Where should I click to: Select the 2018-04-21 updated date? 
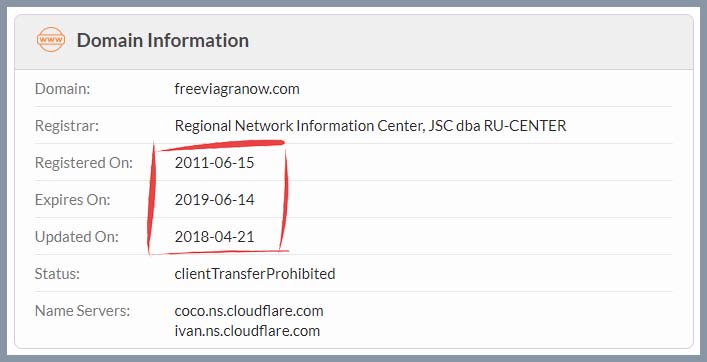coord(214,237)
